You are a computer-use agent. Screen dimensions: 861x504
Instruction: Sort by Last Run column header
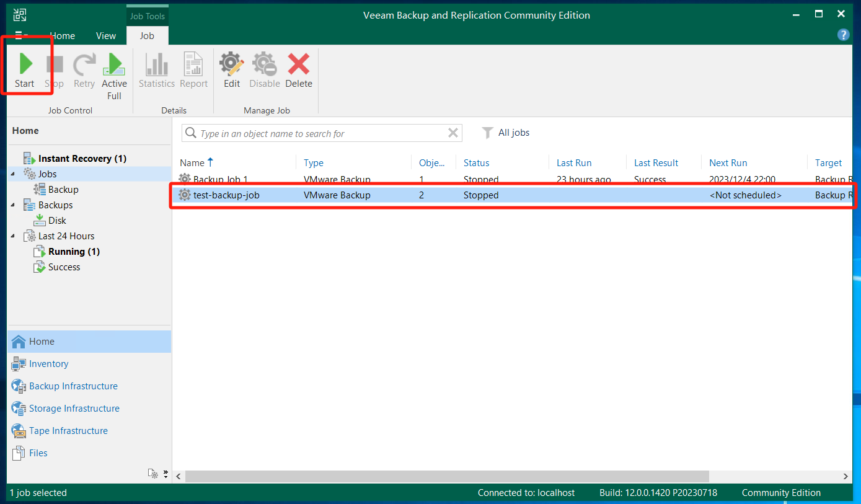pos(574,162)
